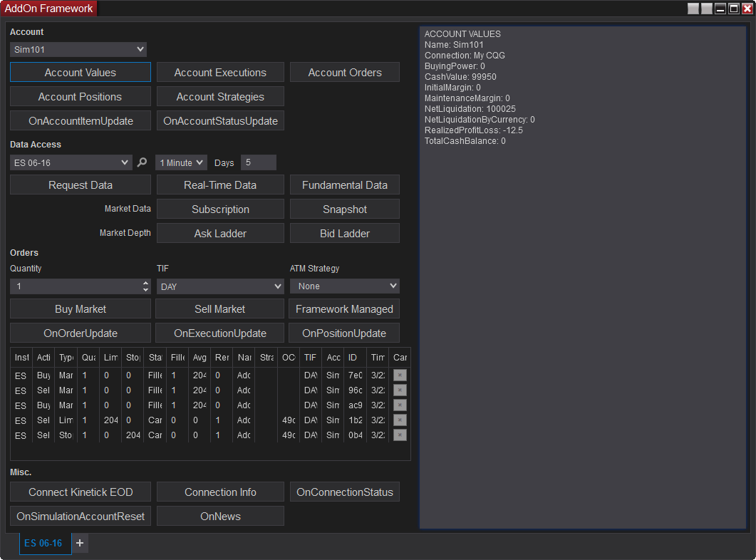756x560 pixels.
Task: Click the instrument search magnifier icon
Action: [143, 162]
